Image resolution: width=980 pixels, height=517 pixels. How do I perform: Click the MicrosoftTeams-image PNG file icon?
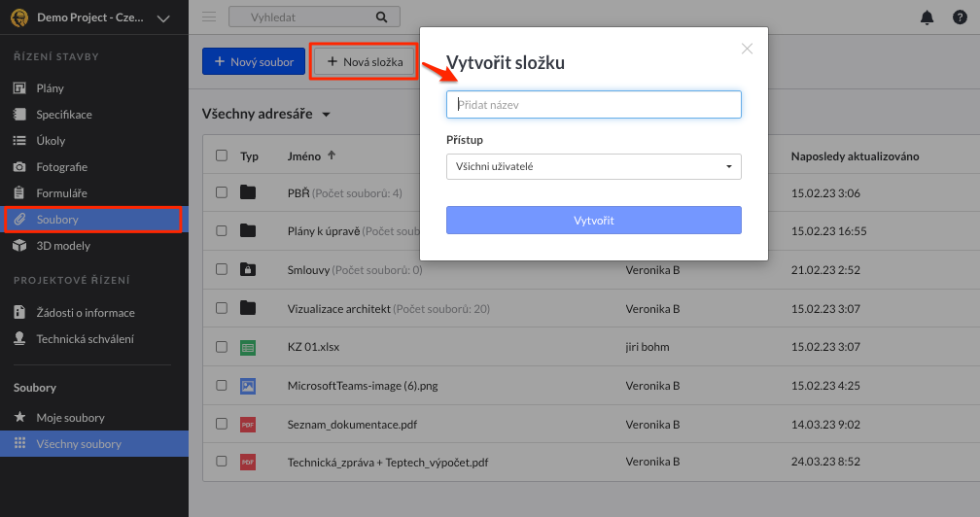(248, 386)
